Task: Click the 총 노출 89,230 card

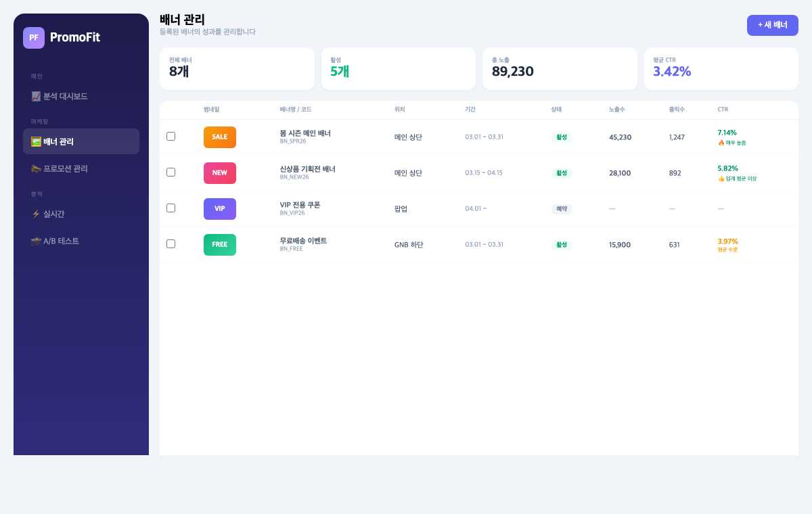Action: coord(560,68)
